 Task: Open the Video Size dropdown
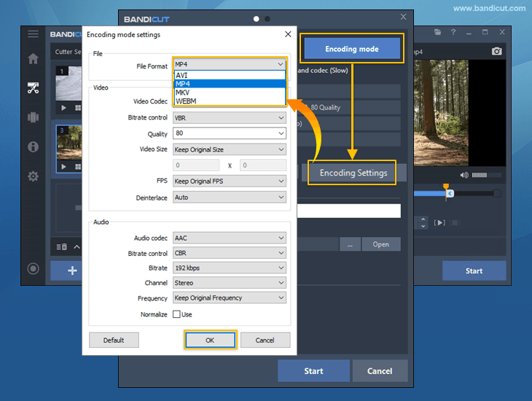click(230, 149)
